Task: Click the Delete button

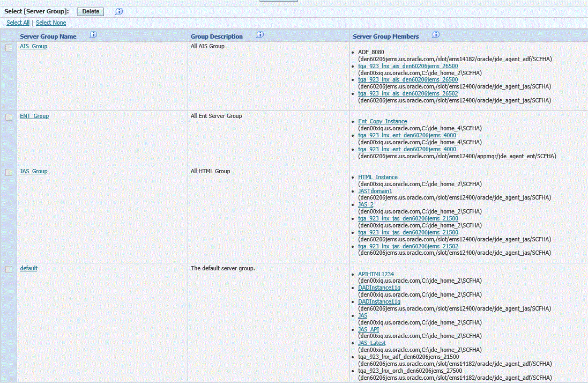Action: tap(91, 12)
